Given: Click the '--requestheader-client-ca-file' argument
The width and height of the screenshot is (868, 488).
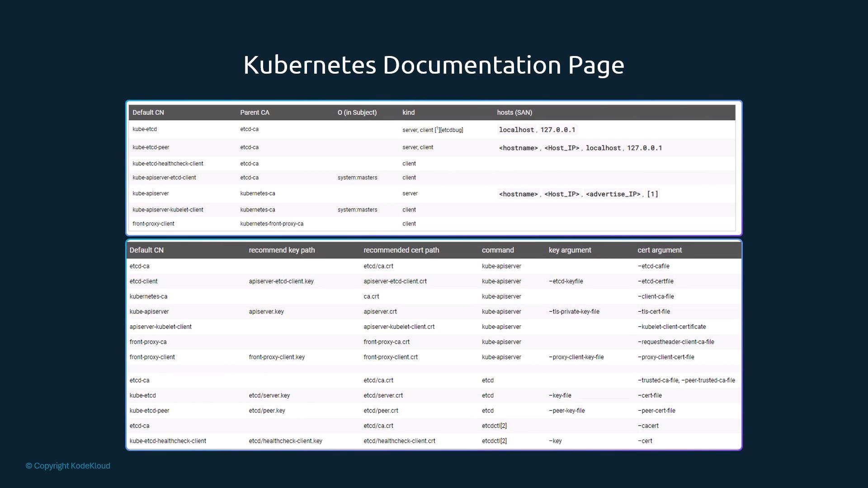Looking at the screenshot, I should (x=676, y=342).
